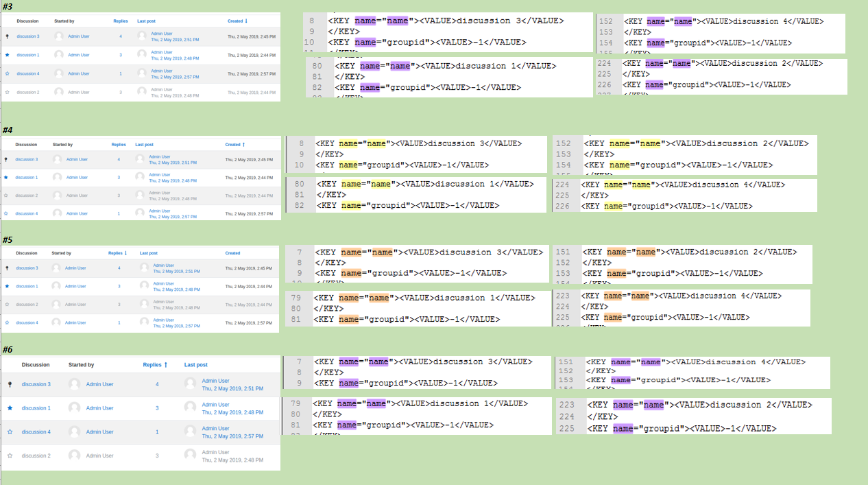
Task: Click the pin icon beside discussion 3 in table #4
Action: (6, 160)
